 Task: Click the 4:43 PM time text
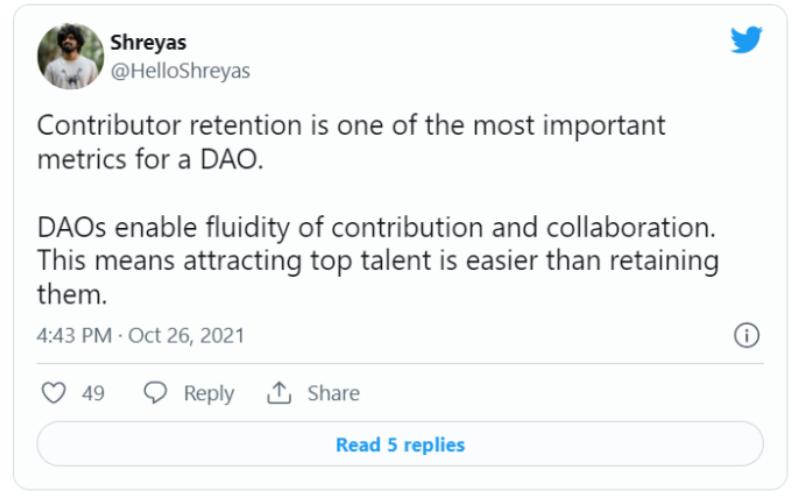tap(73, 335)
